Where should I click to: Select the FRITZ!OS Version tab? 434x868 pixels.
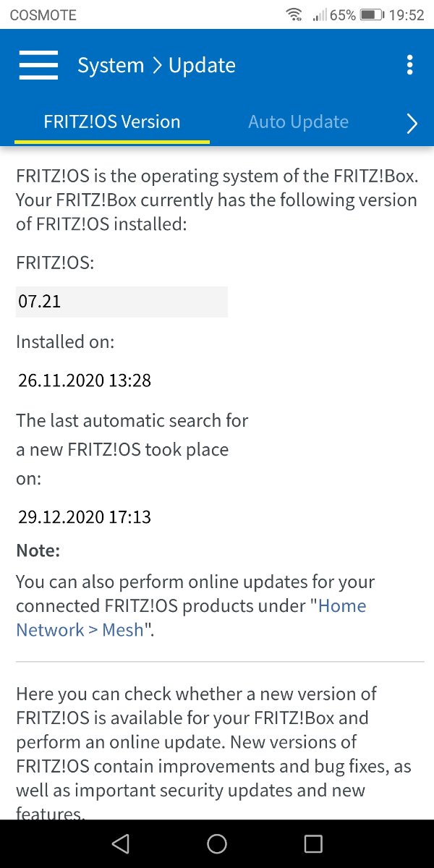tap(112, 122)
